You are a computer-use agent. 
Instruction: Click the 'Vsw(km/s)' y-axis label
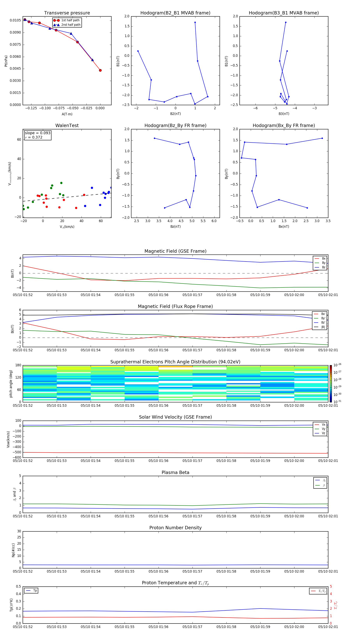[x=8, y=439]
